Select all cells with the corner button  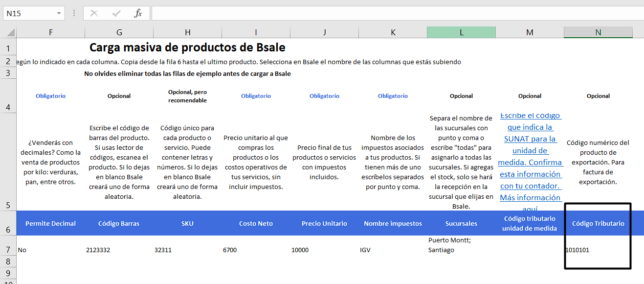click(x=8, y=32)
